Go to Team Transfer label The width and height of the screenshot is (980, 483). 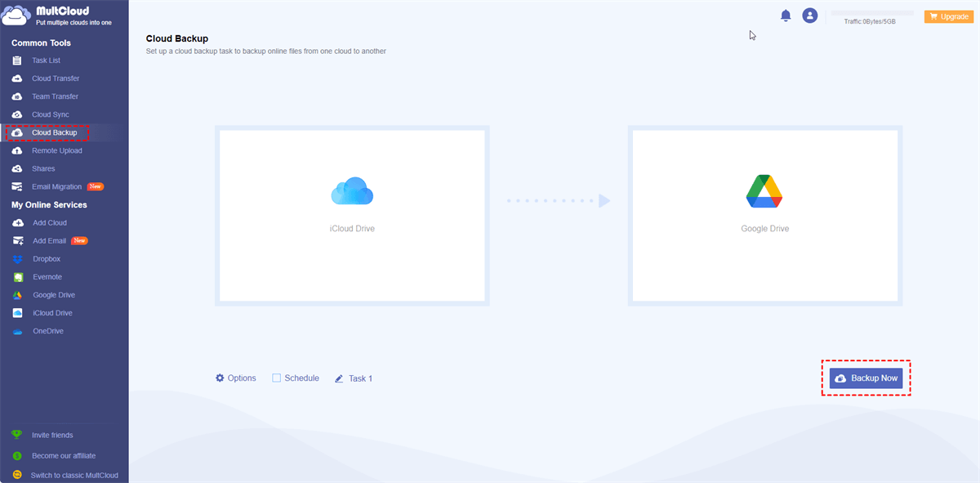point(55,96)
